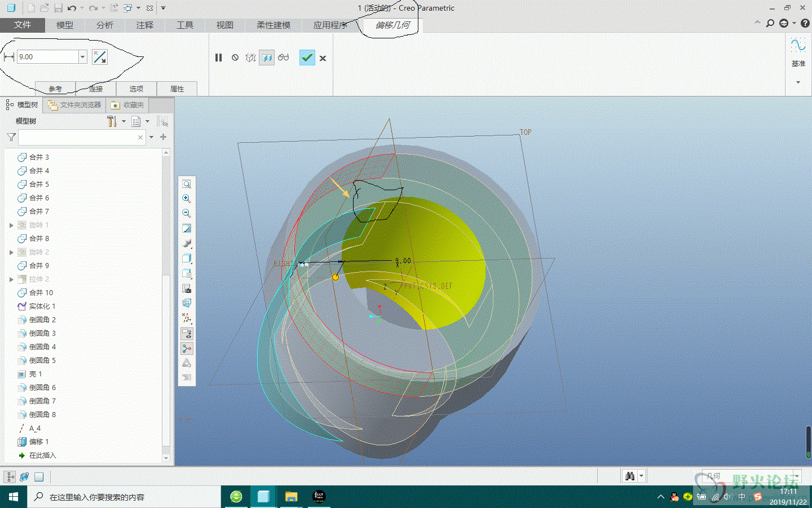Open the saved orientations icon
This screenshot has height=508, width=812.
187,274
